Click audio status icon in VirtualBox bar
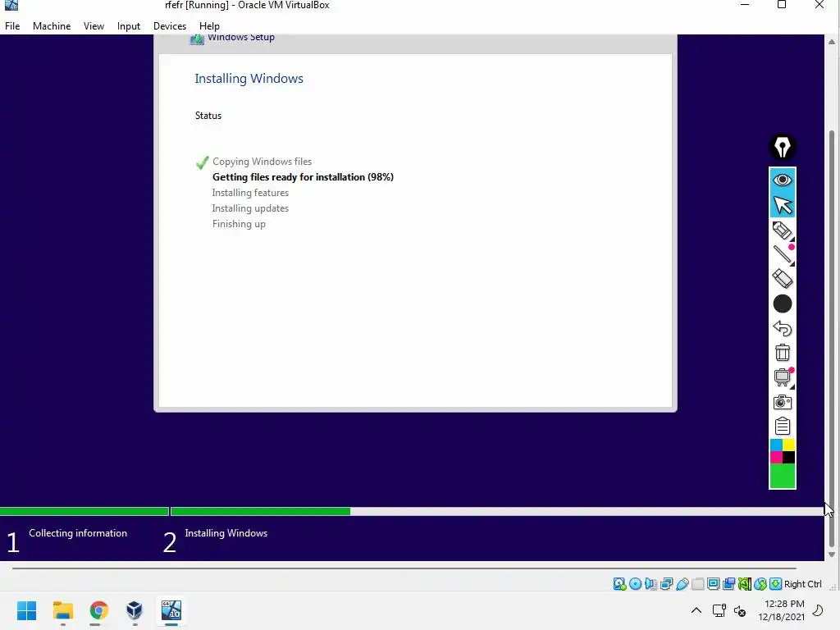Viewport: 840px width, 630px height. (x=651, y=584)
